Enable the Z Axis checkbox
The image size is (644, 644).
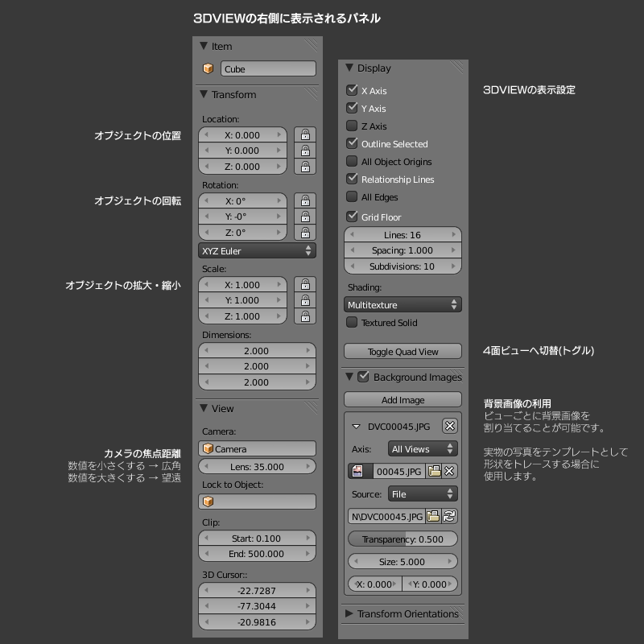(352, 126)
